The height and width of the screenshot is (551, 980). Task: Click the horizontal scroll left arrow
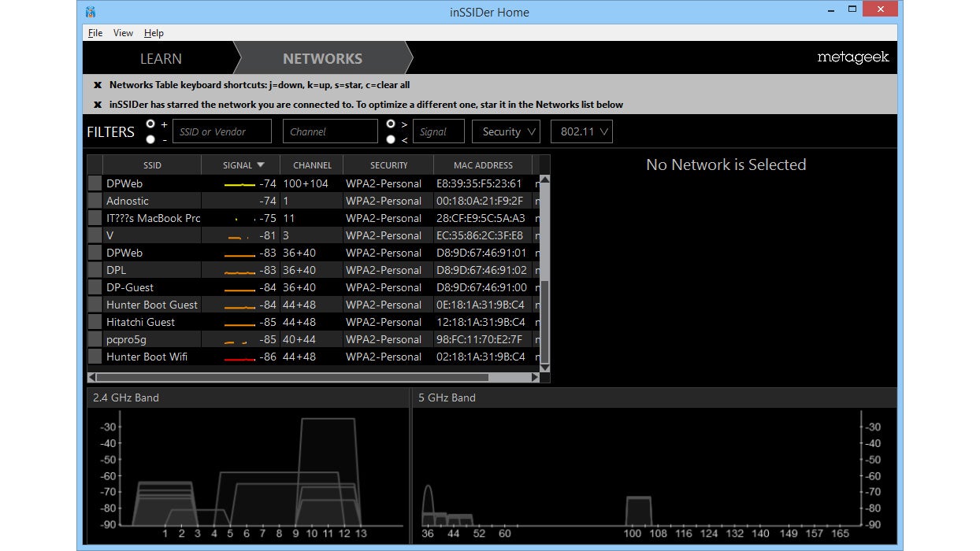[91, 378]
